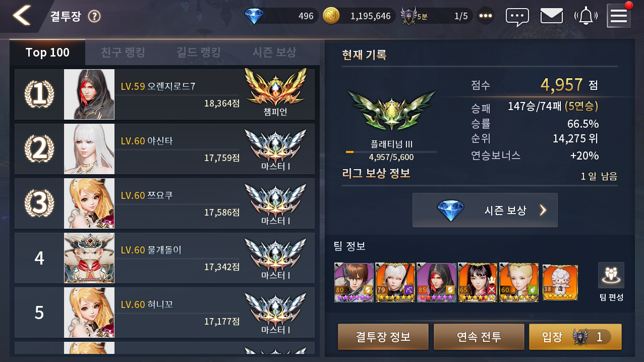Screen dimensions: 644x362
Task: Select rank 1 player 오렌지로드7
Action: [165, 94]
